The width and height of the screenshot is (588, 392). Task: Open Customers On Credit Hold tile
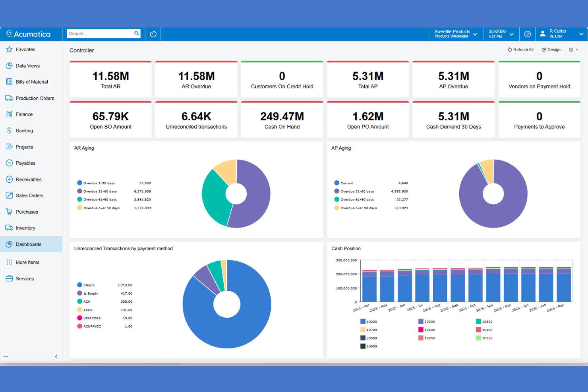[x=282, y=79]
